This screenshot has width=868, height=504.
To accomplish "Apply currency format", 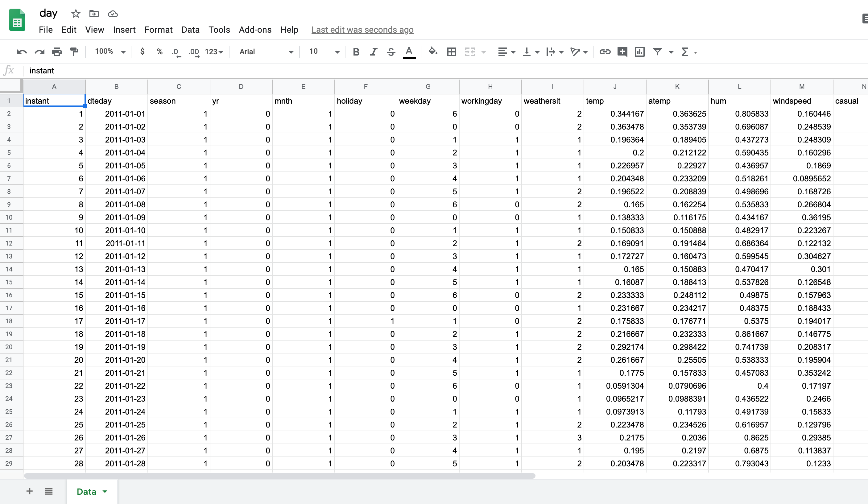I will 143,52.
